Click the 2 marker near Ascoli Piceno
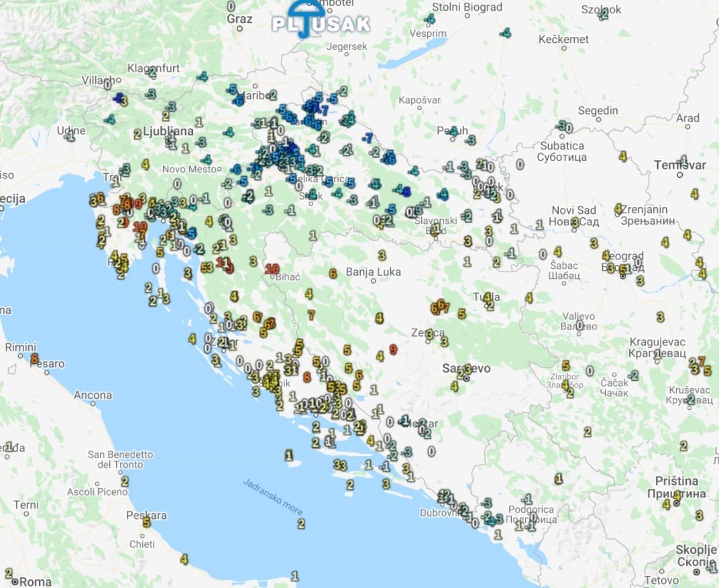 [125, 481]
